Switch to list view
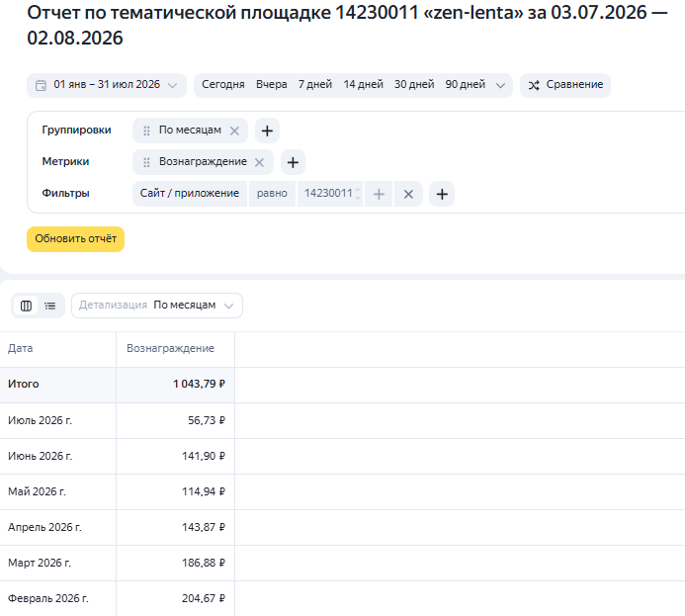Viewport: 685px width, 616px height. [50, 306]
